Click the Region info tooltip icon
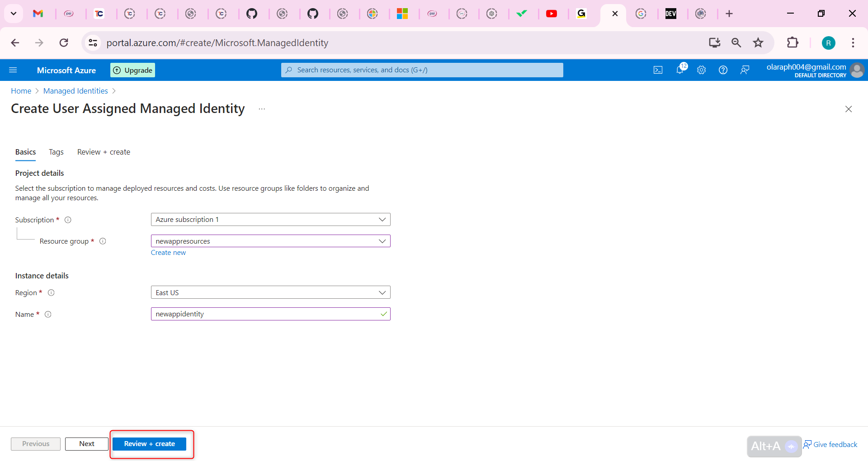 pos(51,292)
